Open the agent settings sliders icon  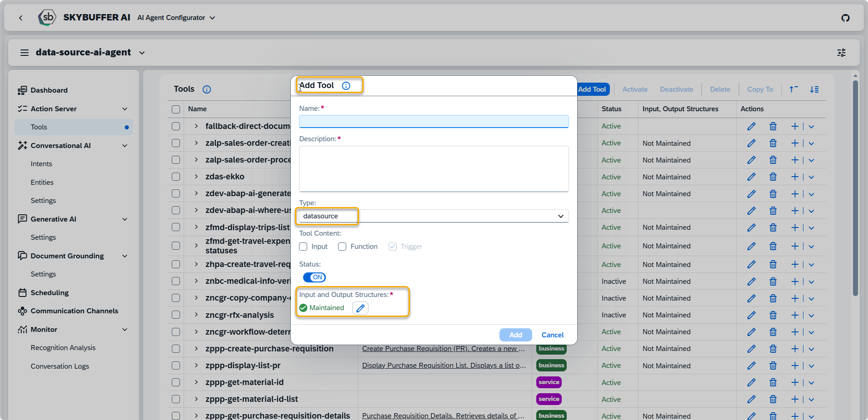[841, 53]
